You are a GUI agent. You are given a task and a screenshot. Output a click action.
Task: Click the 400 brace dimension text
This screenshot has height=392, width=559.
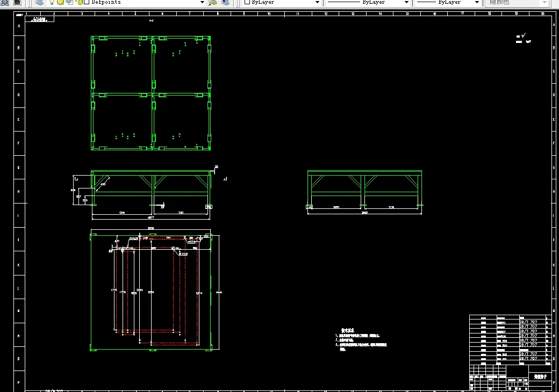point(103,184)
